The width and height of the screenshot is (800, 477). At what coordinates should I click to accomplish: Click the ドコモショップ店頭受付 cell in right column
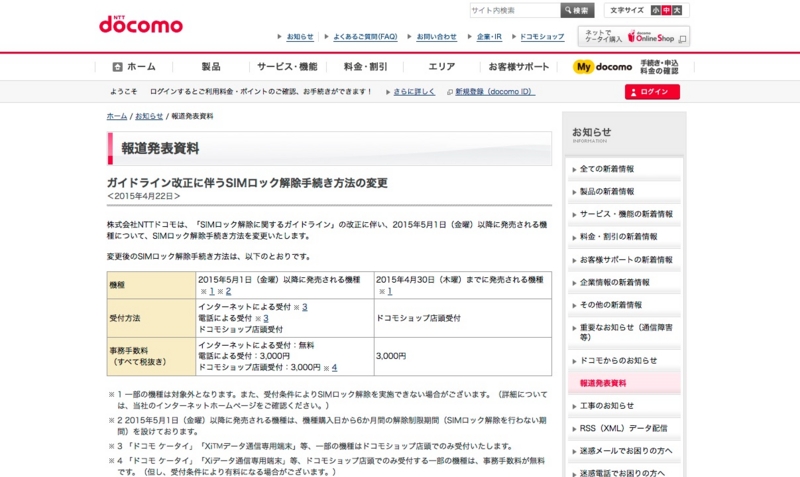[x=462, y=318]
